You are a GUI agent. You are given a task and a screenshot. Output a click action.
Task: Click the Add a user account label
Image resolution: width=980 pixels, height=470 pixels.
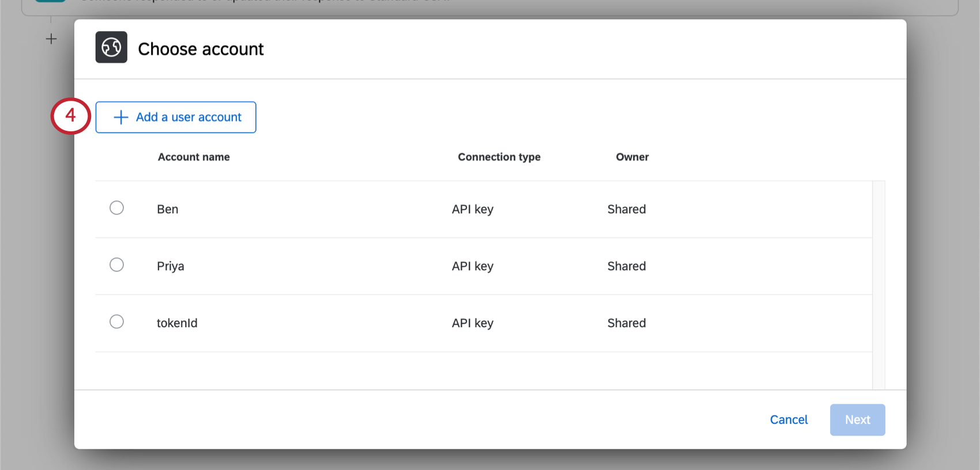189,117
